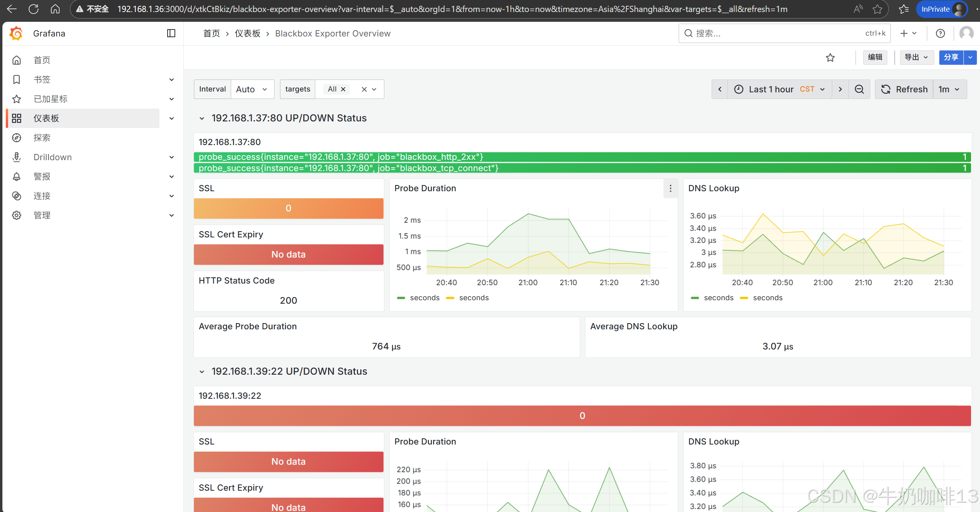Screen dimensions: 980x512
Task: Open the 1m refresh interval dropdown
Action: (949, 90)
